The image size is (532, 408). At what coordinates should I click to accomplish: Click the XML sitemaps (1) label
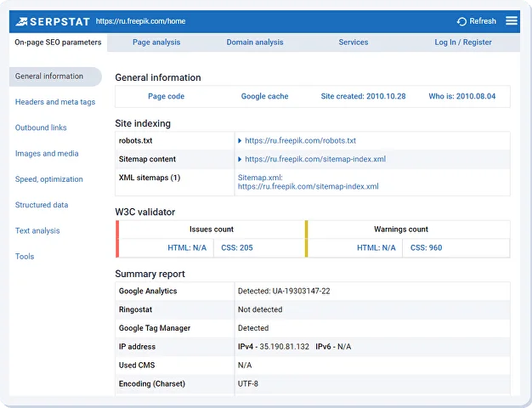pyautogui.click(x=150, y=178)
